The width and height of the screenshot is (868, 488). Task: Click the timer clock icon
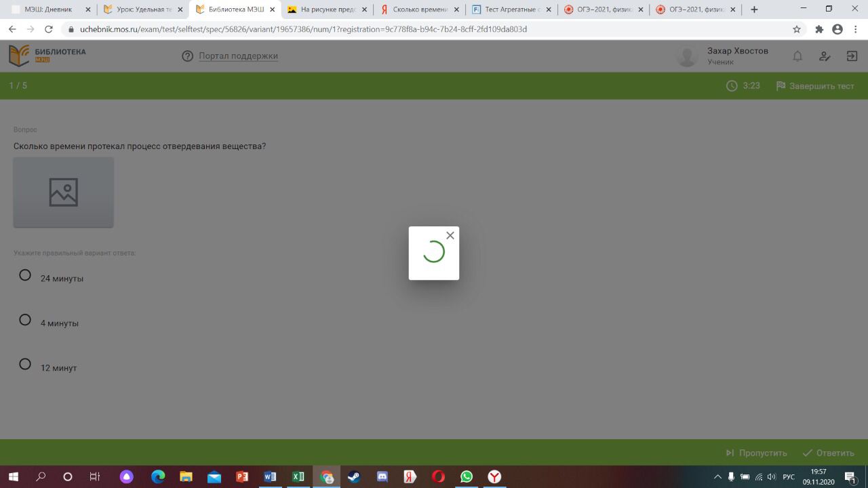point(732,86)
